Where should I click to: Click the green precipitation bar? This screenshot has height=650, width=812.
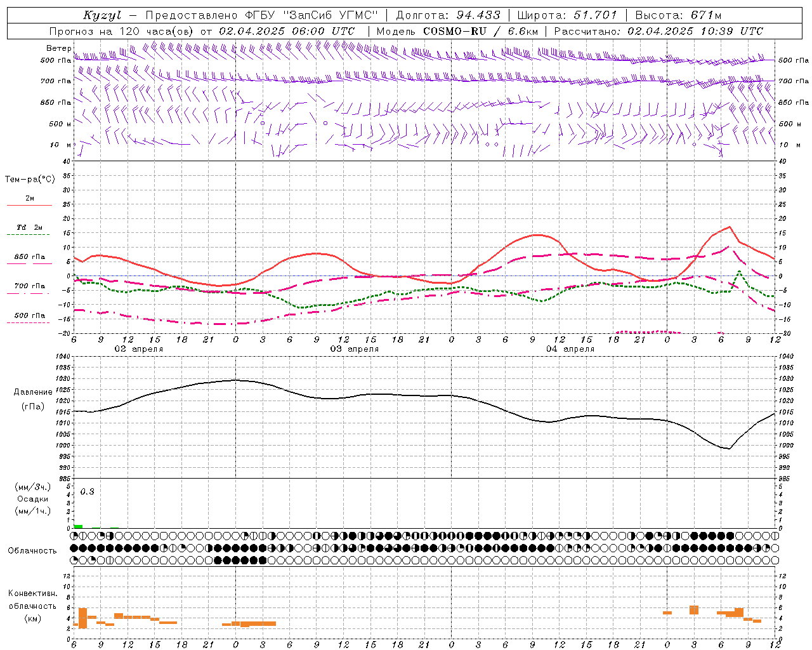coord(78,526)
